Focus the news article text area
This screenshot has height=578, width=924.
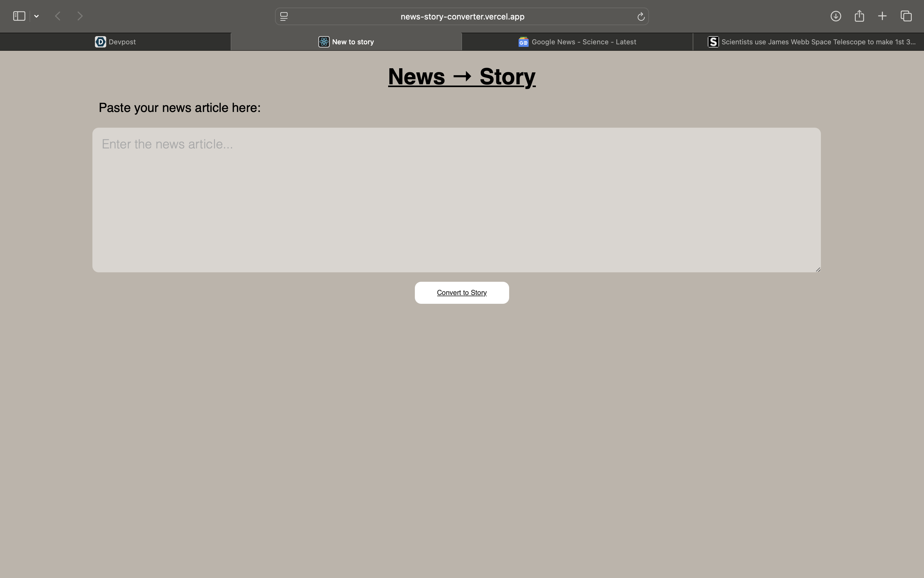pyautogui.click(x=456, y=200)
